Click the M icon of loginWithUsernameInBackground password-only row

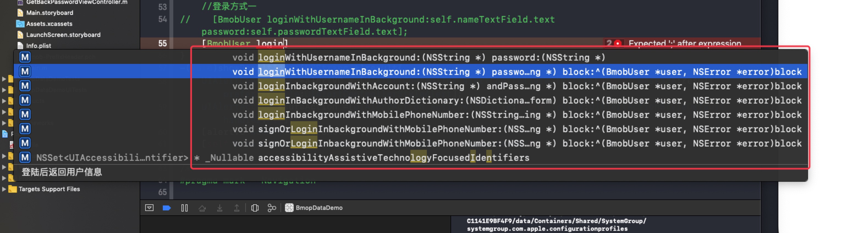[x=25, y=57]
